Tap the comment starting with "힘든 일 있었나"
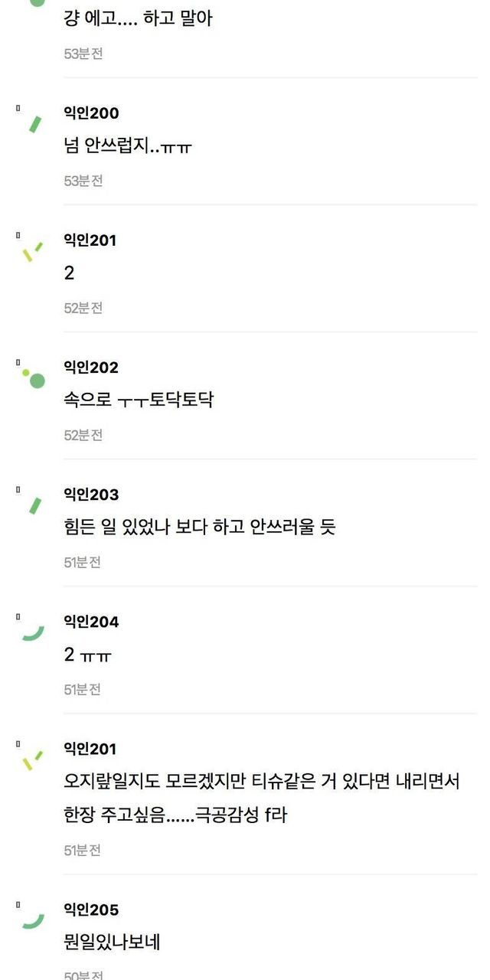 click(x=200, y=527)
